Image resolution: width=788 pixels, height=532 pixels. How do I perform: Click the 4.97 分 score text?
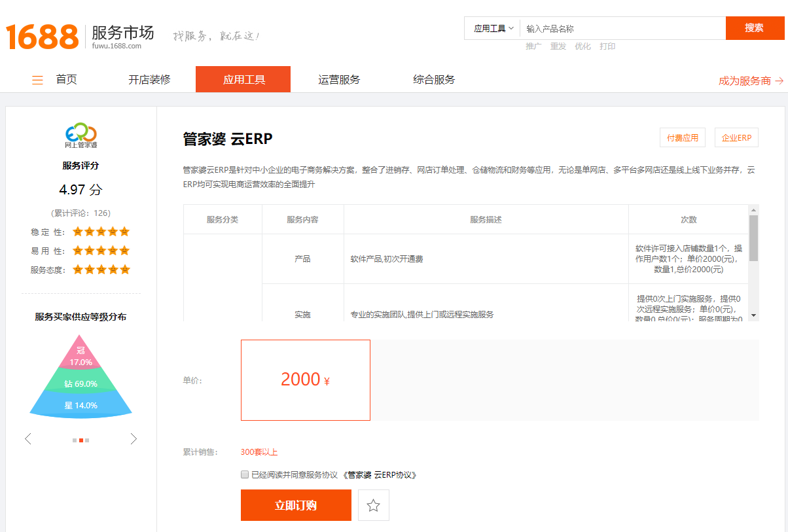pos(81,190)
